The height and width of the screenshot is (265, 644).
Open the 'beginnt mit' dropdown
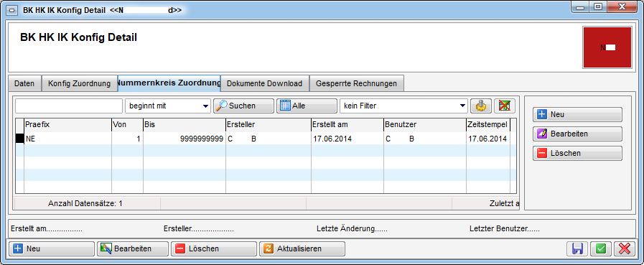coord(168,106)
